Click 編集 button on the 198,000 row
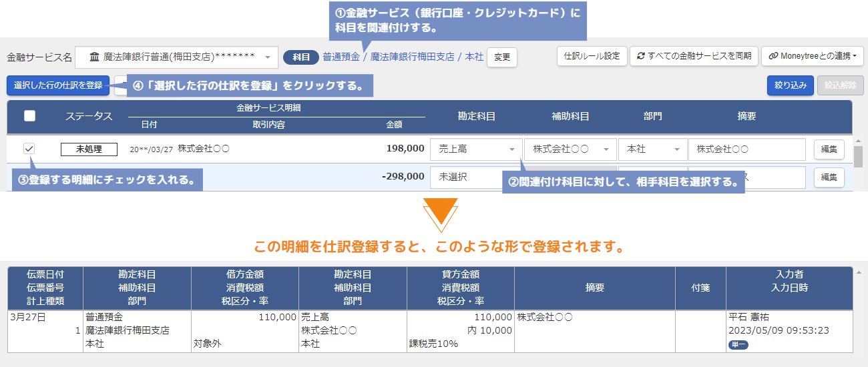This screenshot has width=868, height=367. [x=829, y=149]
